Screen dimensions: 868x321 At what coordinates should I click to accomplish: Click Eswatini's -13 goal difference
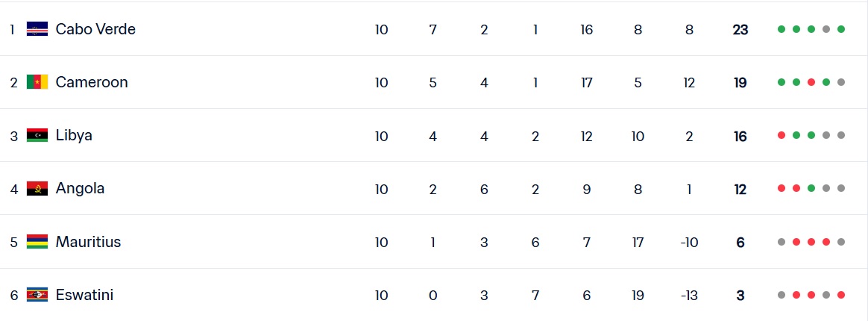click(x=689, y=295)
